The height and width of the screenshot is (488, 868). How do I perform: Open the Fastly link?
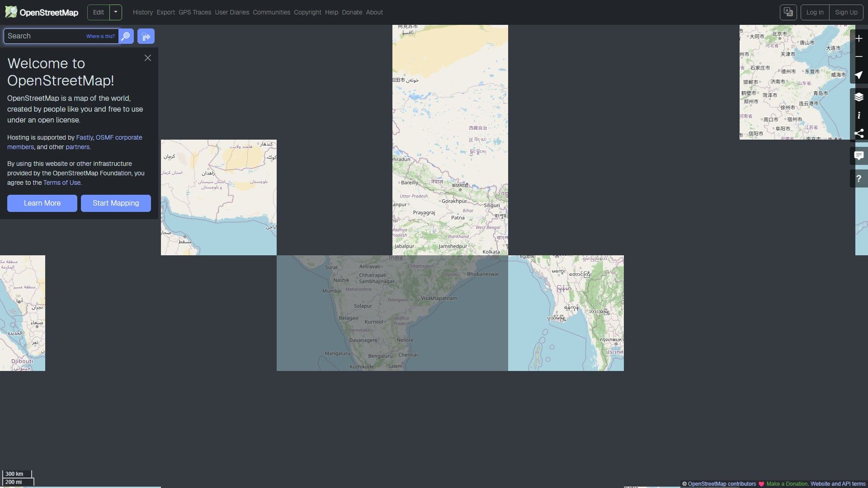pos(85,137)
